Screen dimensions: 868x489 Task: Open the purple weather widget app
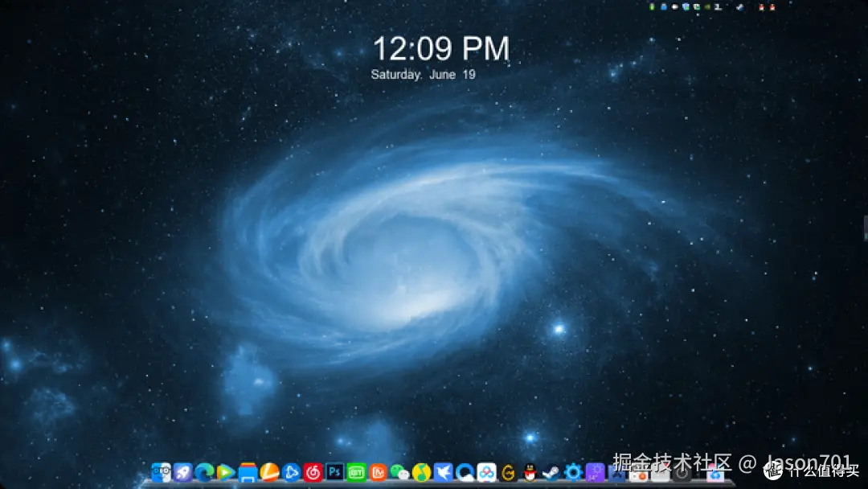595,472
